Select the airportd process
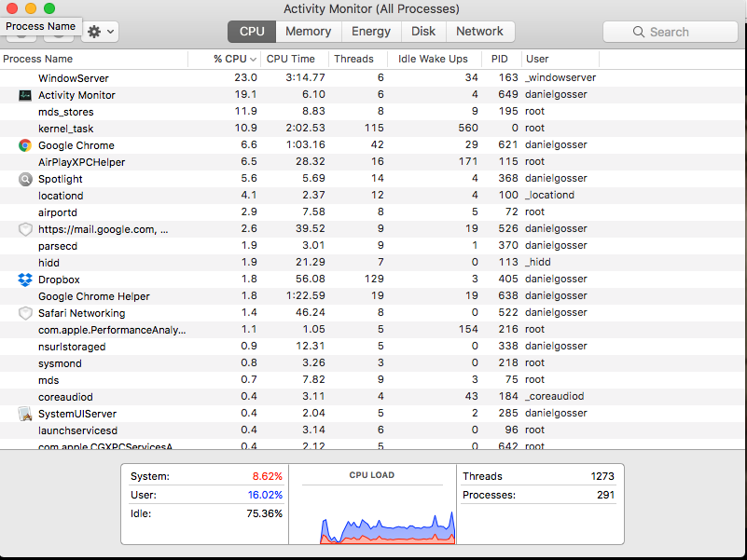 point(373,212)
